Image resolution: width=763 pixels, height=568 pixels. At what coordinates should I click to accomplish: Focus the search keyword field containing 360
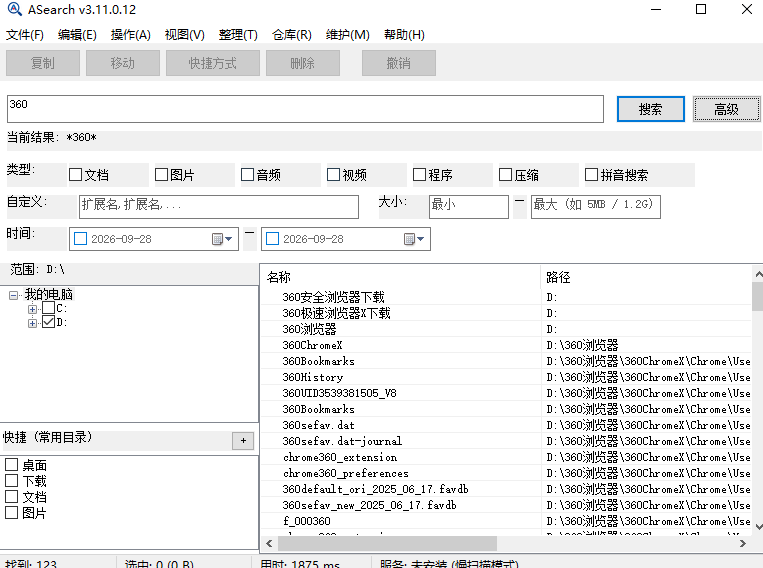(305, 109)
